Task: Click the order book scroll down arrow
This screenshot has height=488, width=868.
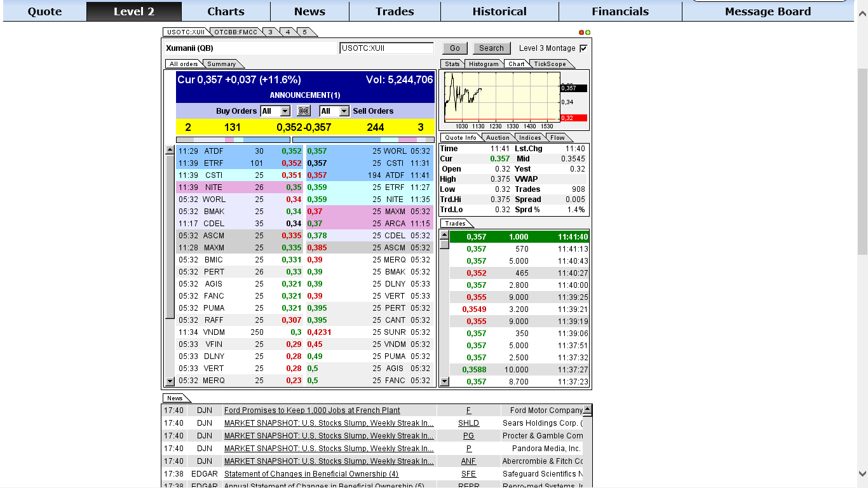Action: (x=170, y=381)
